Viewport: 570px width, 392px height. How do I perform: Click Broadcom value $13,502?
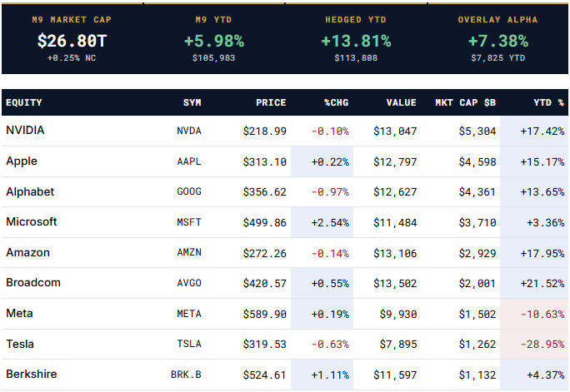tap(395, 284)
